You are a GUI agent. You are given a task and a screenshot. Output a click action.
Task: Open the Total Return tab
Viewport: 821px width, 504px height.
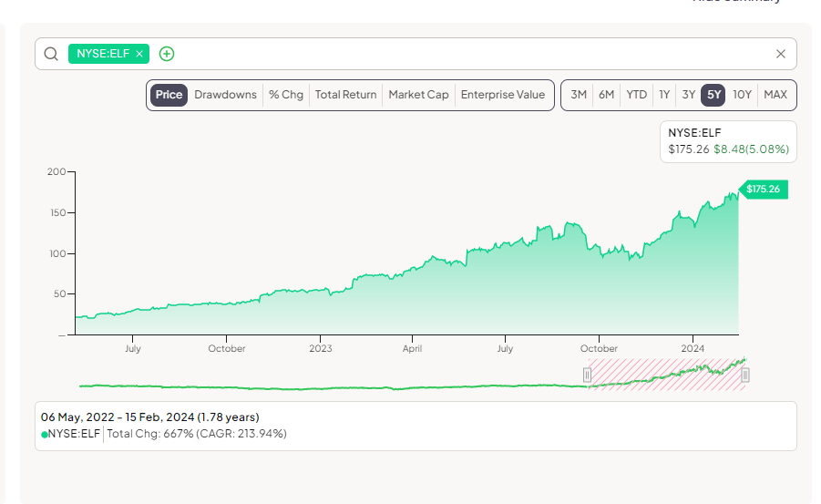[345, 95]
